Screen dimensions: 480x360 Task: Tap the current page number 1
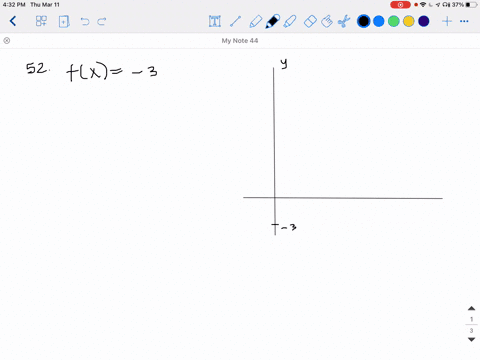pos(471,319)
